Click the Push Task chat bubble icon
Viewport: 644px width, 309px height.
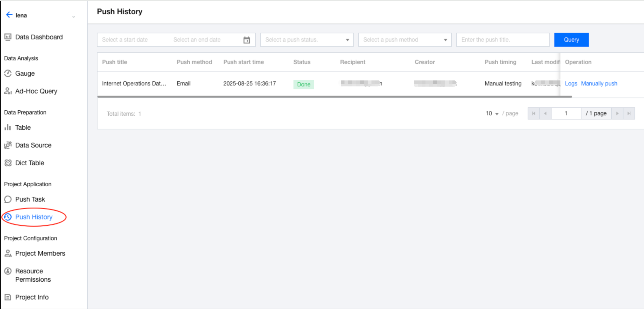point(8,199)
